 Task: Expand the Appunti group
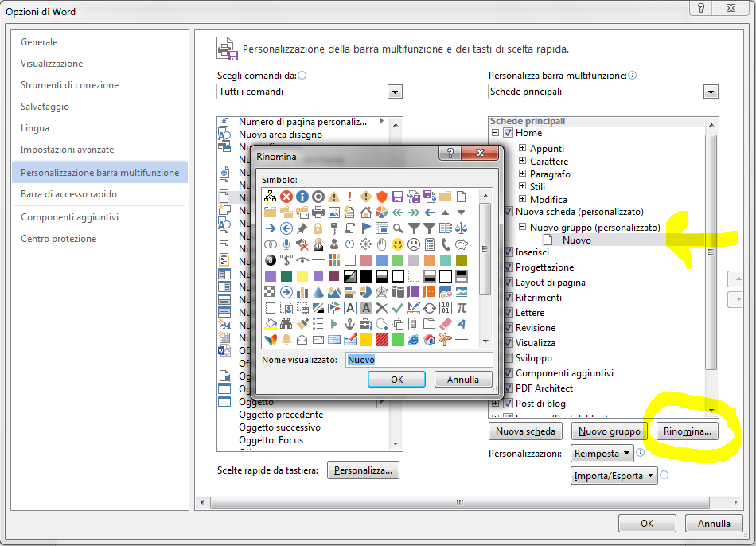pyautogui.click(x=522, y=147)
